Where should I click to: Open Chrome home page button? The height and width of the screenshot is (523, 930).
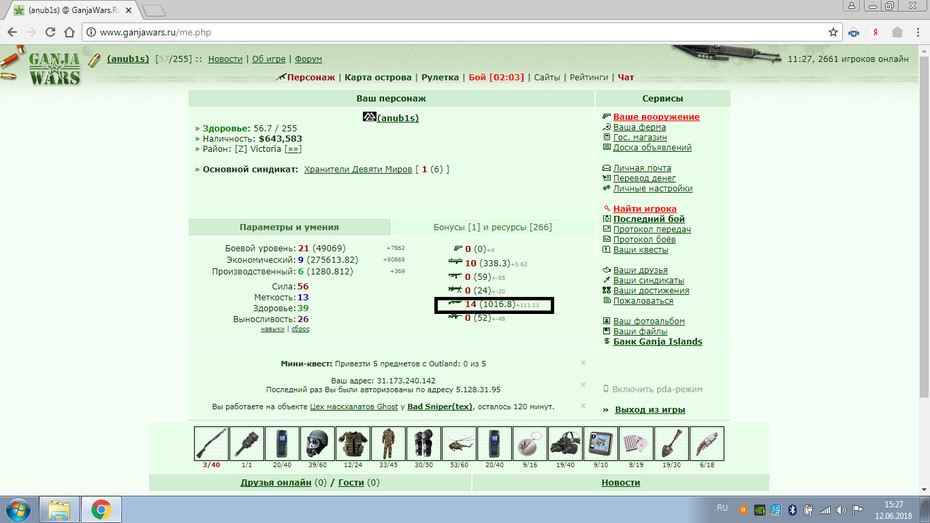coord(69,32)
